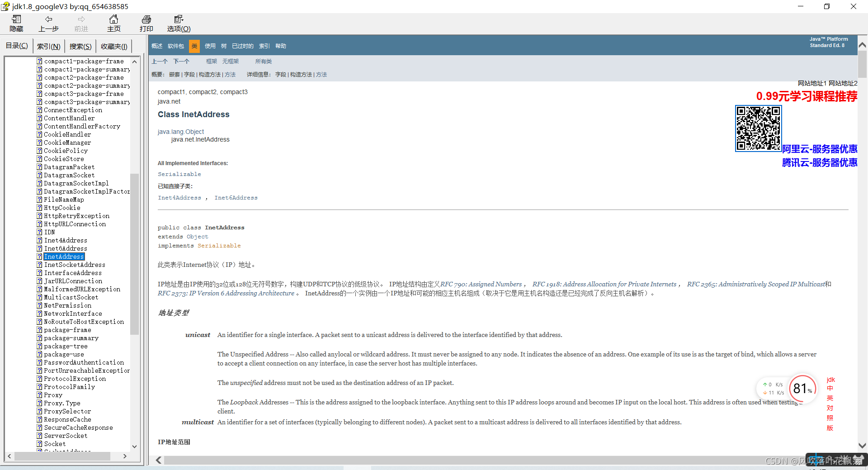This screenshot has height=470, width=868.
Task: Open the 使用 nav item
Action: click(x=210, y=46)
